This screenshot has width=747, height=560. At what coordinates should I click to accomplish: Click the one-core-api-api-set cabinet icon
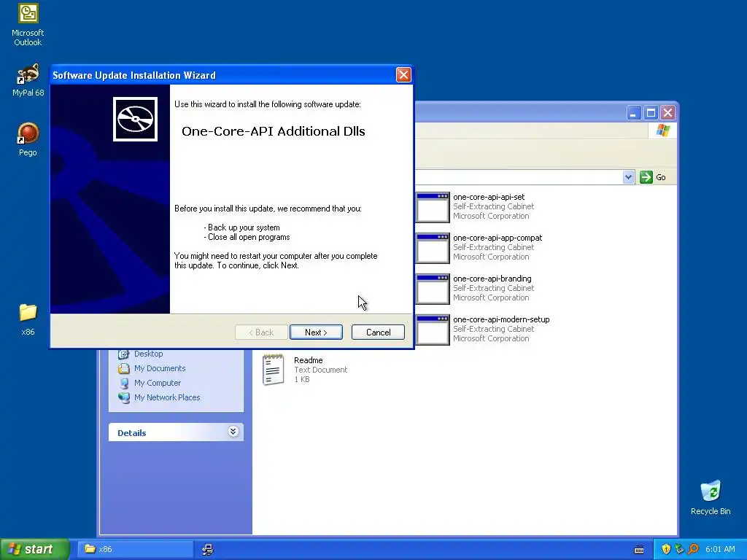click(433, 207)
